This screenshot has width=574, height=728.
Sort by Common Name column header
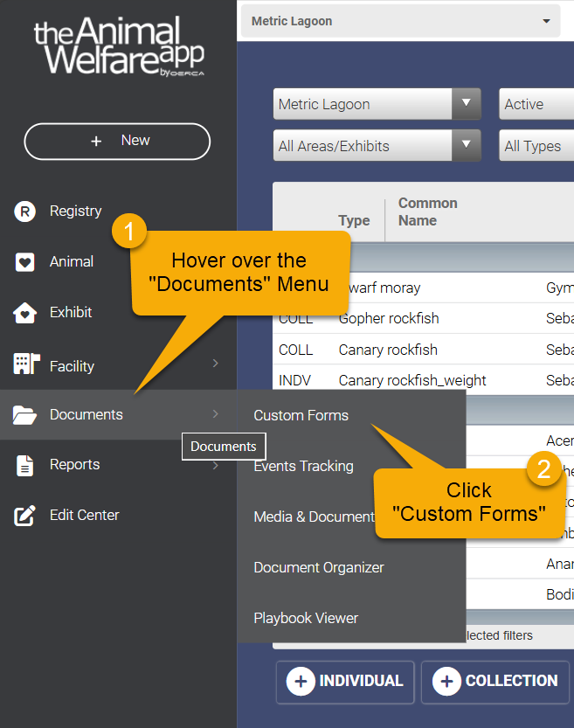point(428,211)
